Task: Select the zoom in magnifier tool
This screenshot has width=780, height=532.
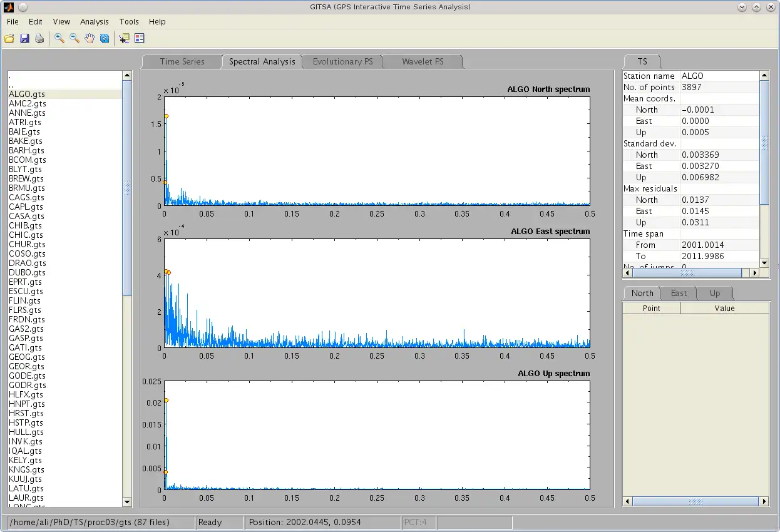Action: pos(59,39)
